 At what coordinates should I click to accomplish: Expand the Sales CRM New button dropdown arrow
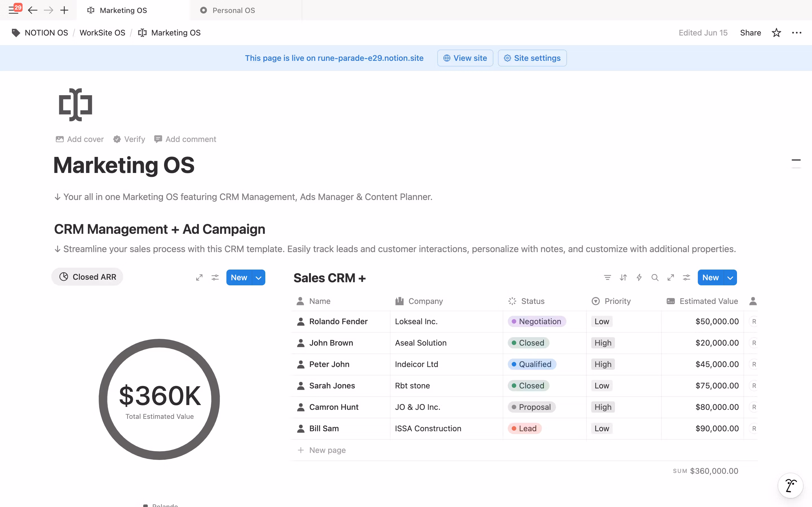[x=730, y=278]
